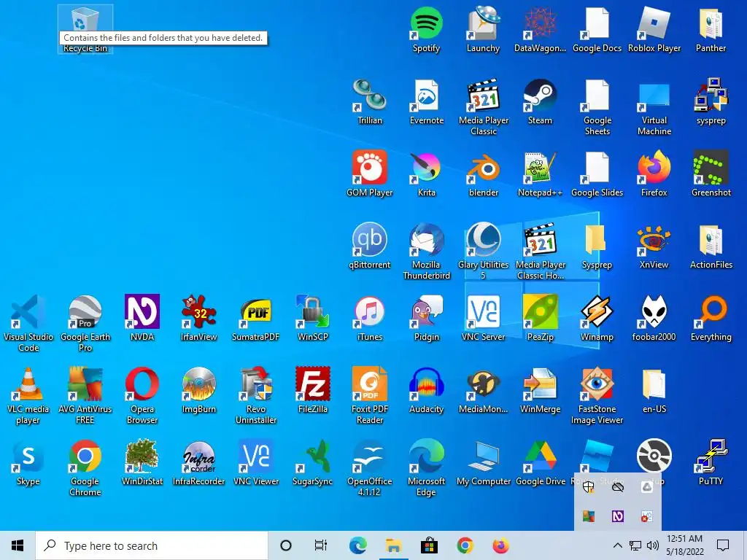Select the Roblox Player shortcut

click(654, 29)
